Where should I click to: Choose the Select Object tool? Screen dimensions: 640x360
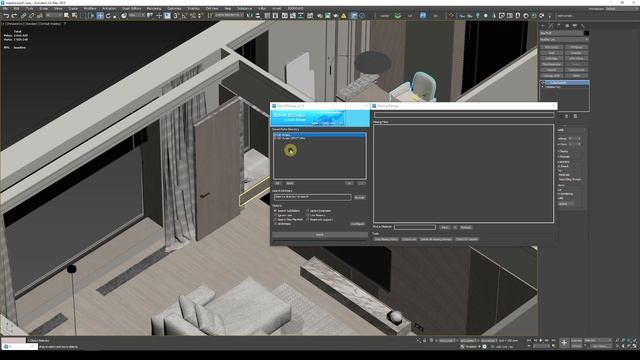click(66, 16)
